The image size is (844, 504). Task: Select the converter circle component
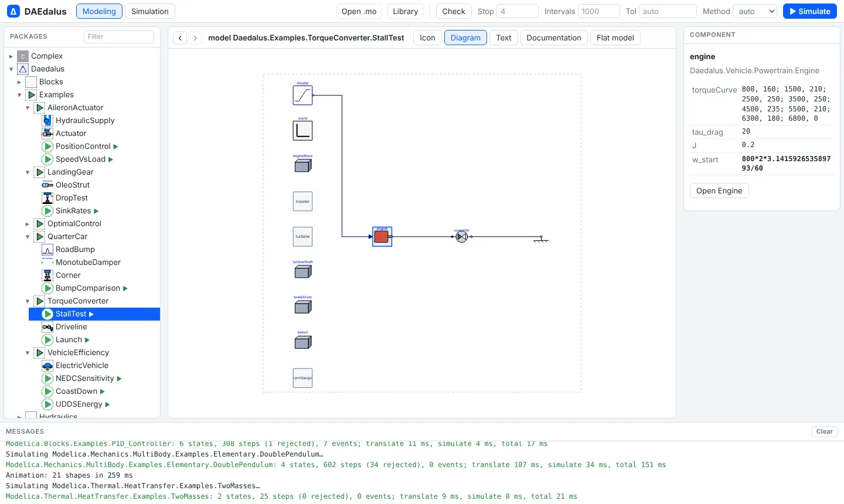462,237
